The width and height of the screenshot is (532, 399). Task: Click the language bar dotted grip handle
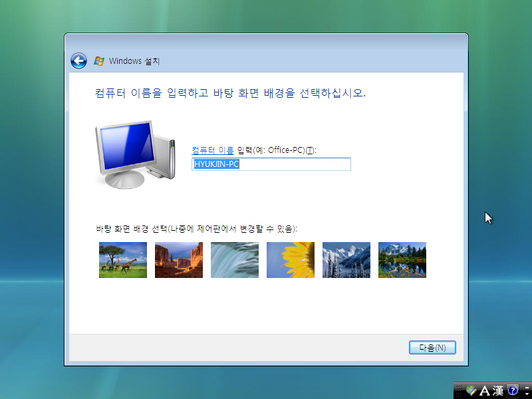[x=459, y=390]
